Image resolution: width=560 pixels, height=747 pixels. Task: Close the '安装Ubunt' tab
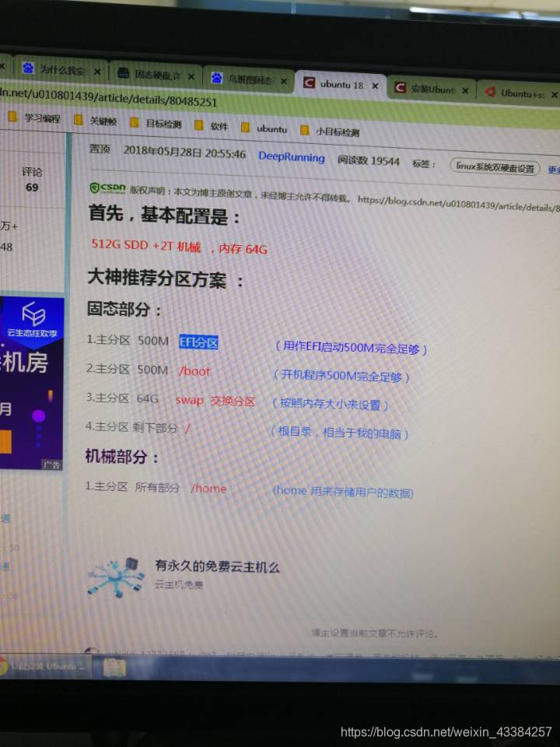click(x=465, y=90)
